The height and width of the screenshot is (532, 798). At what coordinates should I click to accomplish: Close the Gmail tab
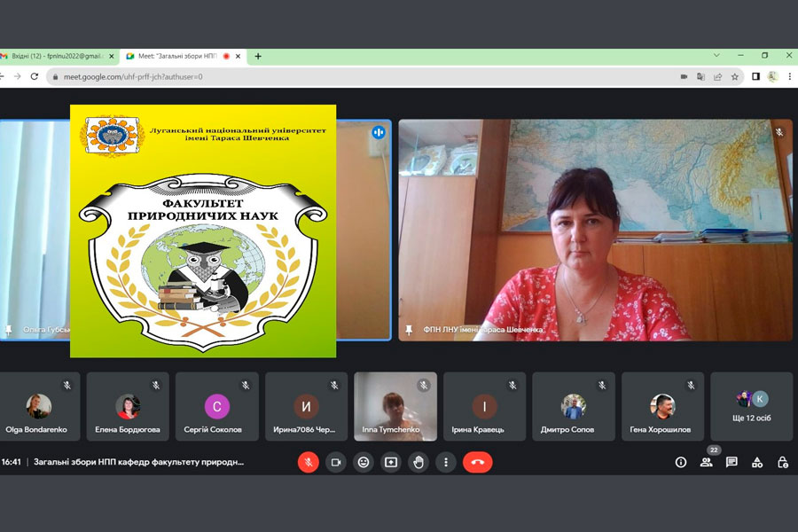coord(112,56)
